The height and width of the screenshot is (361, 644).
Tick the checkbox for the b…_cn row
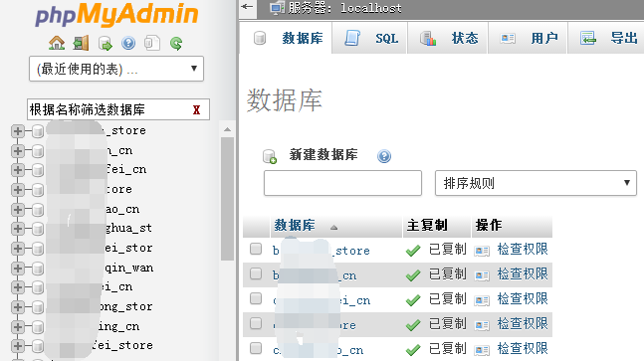point(256,273)
